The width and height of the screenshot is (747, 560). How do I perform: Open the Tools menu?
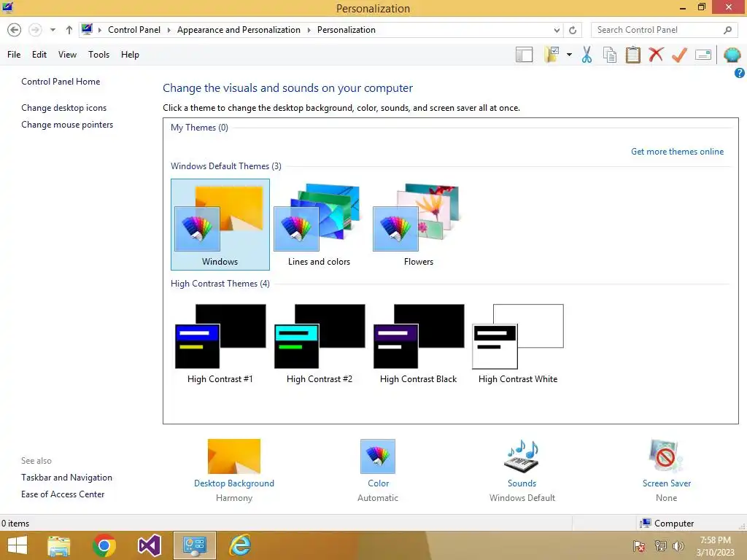click(98, 55)
